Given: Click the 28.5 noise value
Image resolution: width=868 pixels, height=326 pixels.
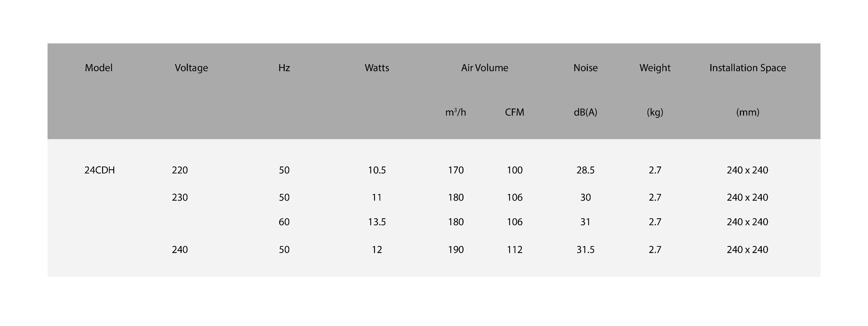Looking at the screenshot, I should (x=585, y=170).
